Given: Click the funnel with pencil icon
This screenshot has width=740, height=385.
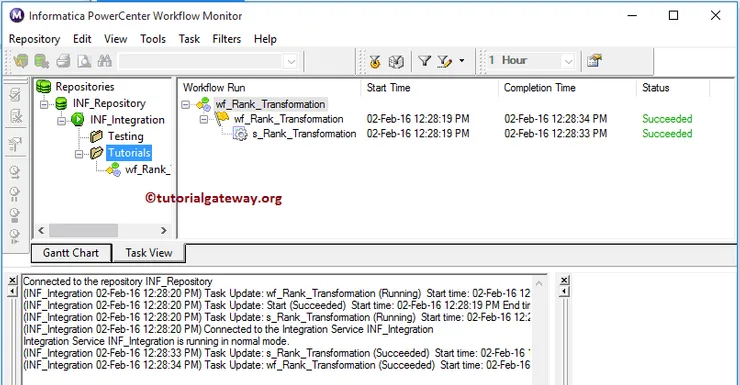Looking at the screenshot, I should 445,61.
